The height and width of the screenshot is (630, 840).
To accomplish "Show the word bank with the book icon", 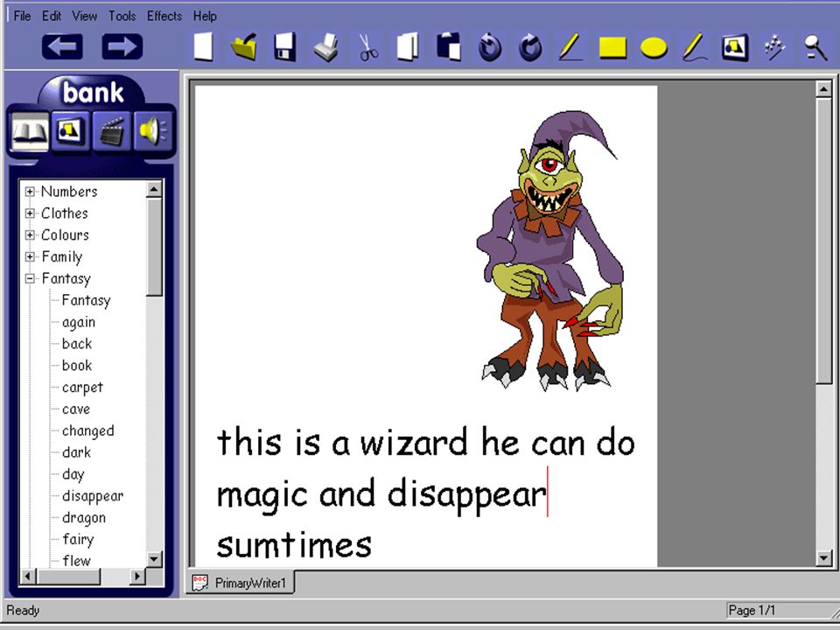I will tap(30, 131).
